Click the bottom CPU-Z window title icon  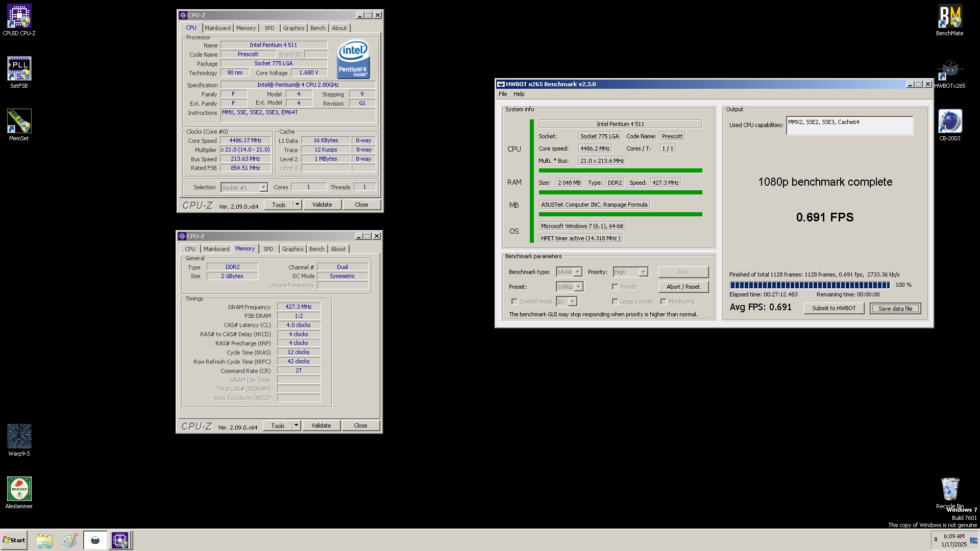pos(182,236)
